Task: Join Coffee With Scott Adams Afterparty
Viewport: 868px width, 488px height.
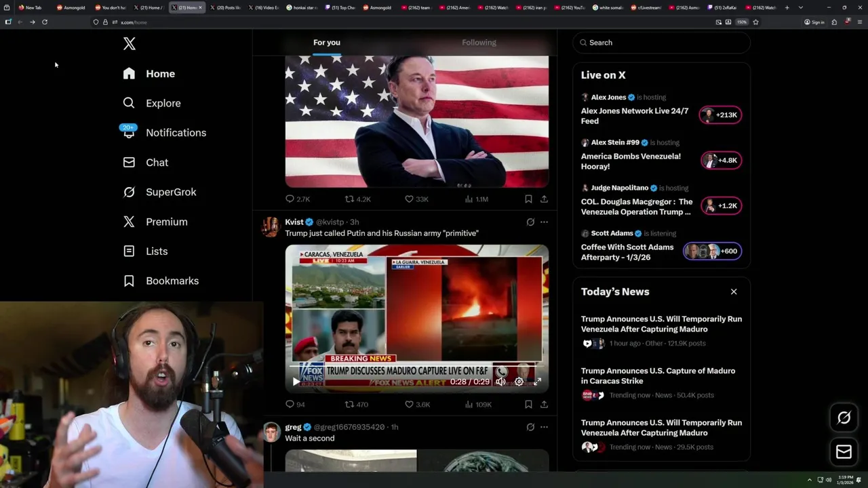Action: point(661,245)
